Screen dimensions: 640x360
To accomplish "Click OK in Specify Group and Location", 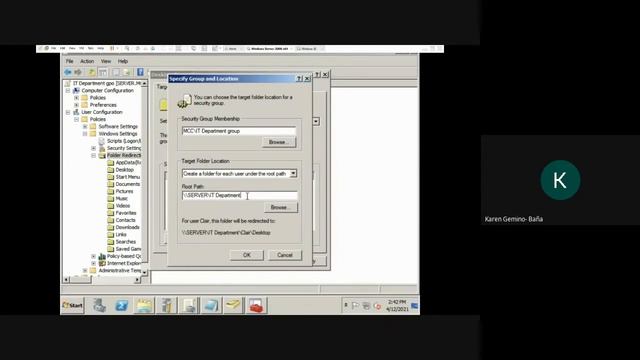I will (247, 255).
